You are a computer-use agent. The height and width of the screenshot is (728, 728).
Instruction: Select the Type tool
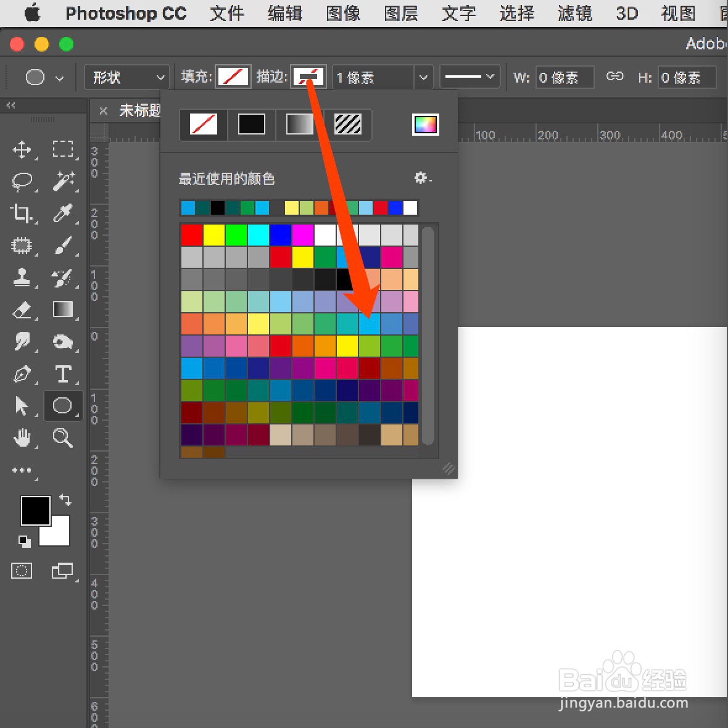pos(63,374)
